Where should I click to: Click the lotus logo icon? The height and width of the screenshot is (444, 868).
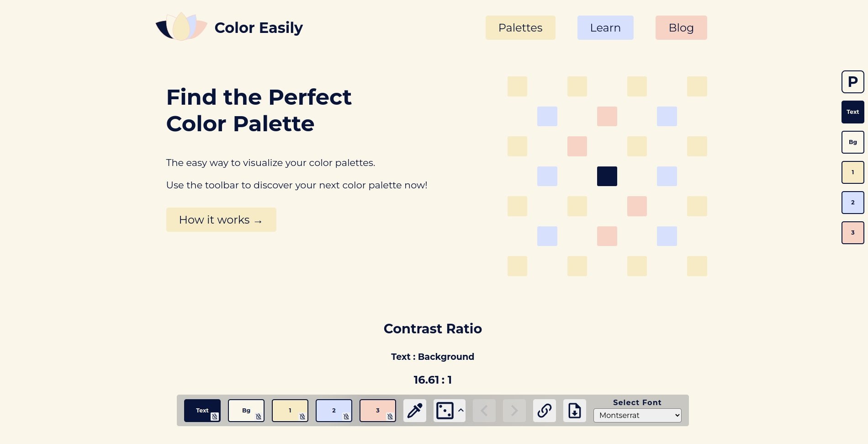(x=181, y=27)
